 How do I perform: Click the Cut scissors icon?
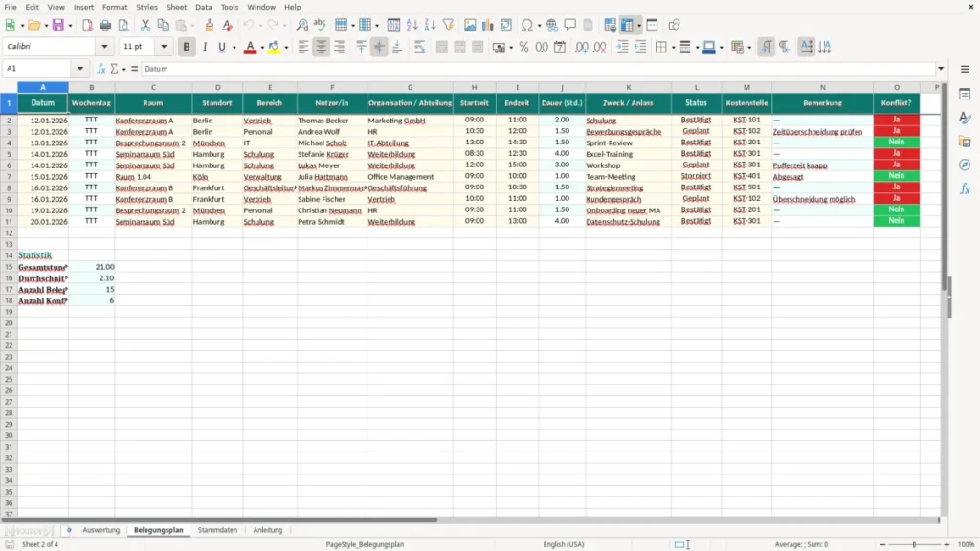point(145,25)
